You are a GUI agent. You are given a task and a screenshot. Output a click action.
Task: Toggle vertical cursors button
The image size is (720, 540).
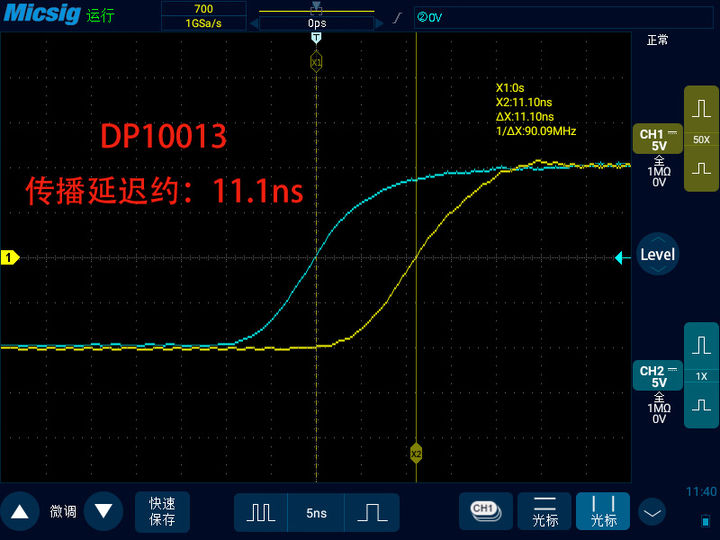[603, 511]
